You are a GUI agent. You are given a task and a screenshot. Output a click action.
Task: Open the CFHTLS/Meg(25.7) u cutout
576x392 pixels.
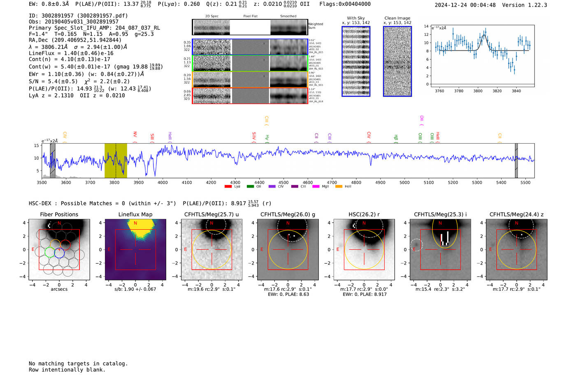tap(211, 250)
